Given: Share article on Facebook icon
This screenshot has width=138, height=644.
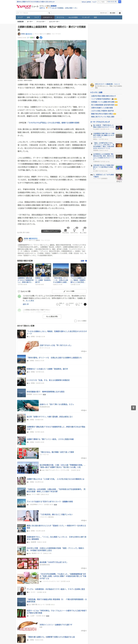Looking at the screenshot, I should (41, 37).
